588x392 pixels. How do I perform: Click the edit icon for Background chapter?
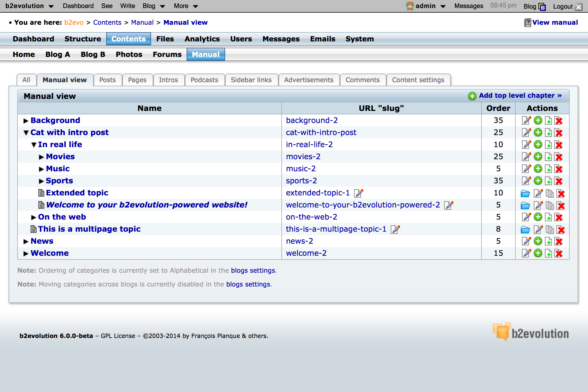point(526,120)
